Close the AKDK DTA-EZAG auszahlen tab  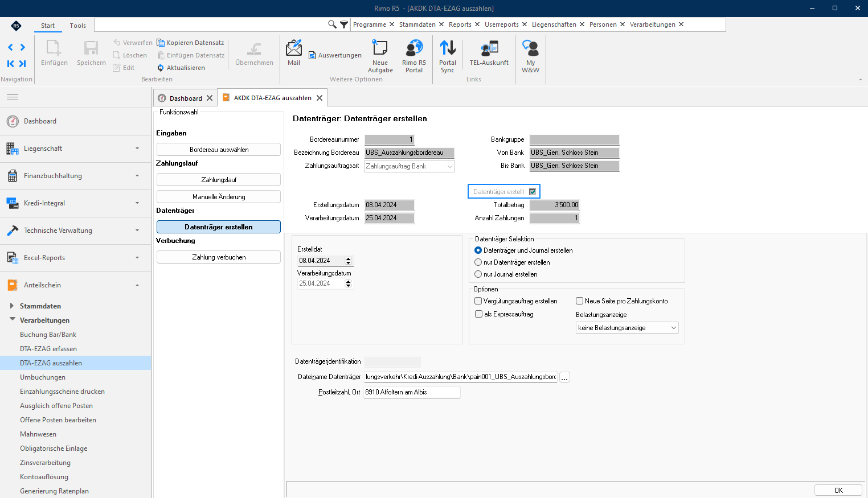pos(320,98)
